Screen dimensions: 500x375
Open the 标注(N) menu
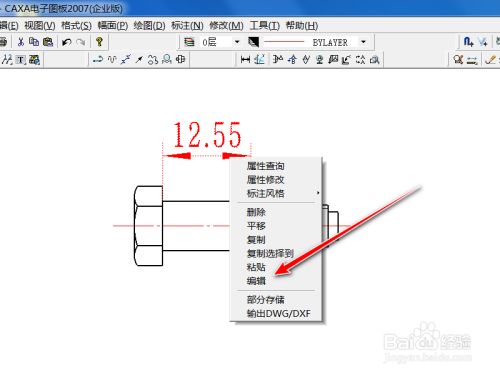[187, 26]
